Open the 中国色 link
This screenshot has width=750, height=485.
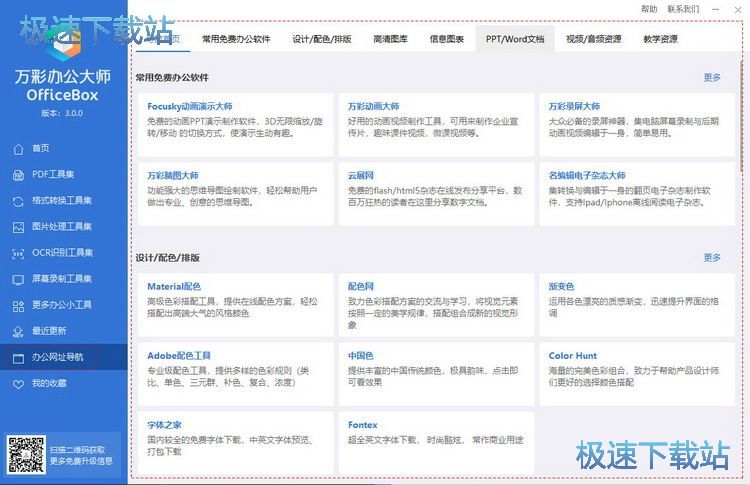point(361,356)
